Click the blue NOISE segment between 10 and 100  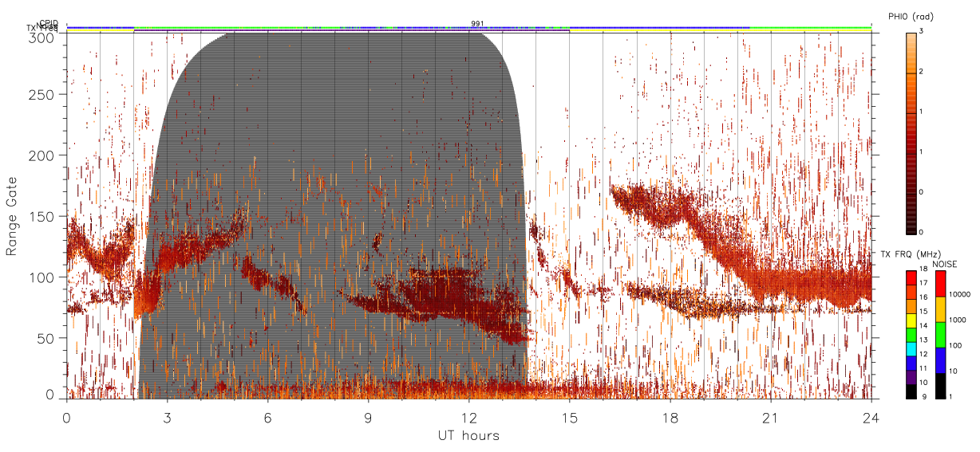[940, 360]
